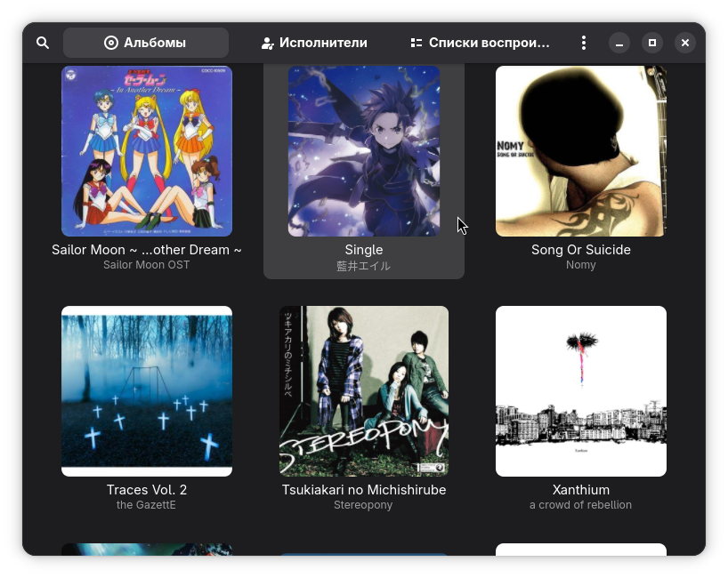
Task: Click the 'a crowd of rebellion' artist label
Action: [581, 505]
